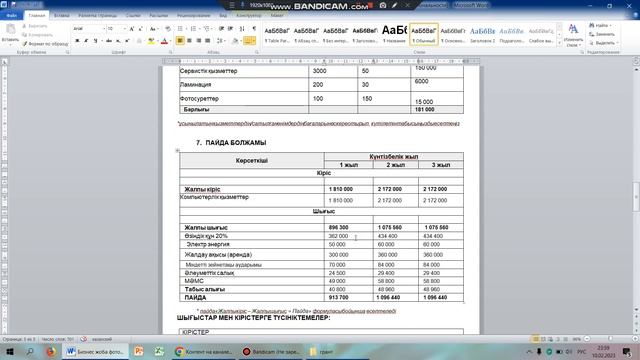Open the notification center icon
Screen dimensions: 640x360
coord(627,351)
